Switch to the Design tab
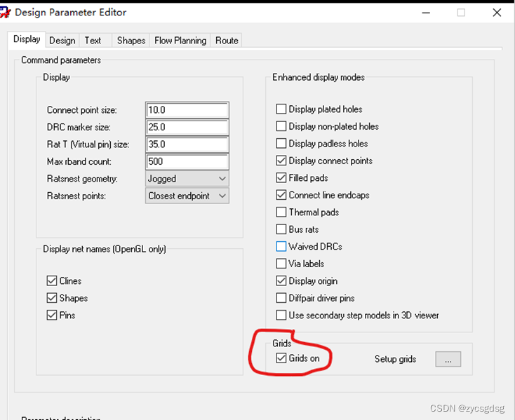 point(62,41)
